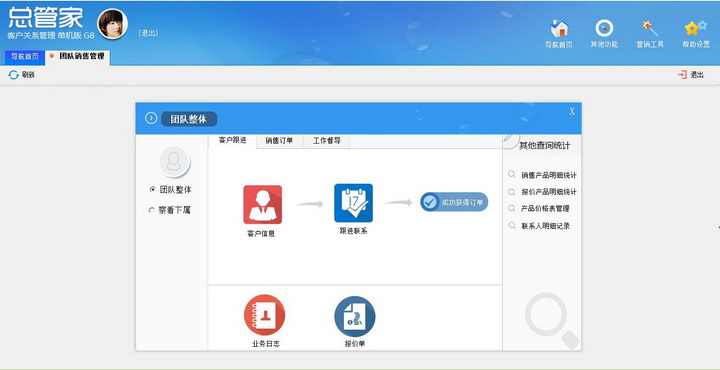
Task: Open 报价产品明细统计 query
Action: [549, 192]
